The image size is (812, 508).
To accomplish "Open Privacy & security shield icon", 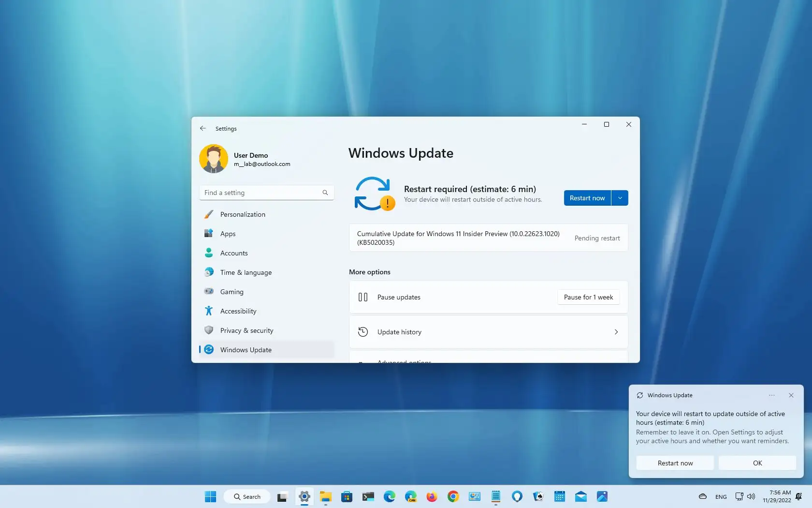I will [x=209, y=330].
